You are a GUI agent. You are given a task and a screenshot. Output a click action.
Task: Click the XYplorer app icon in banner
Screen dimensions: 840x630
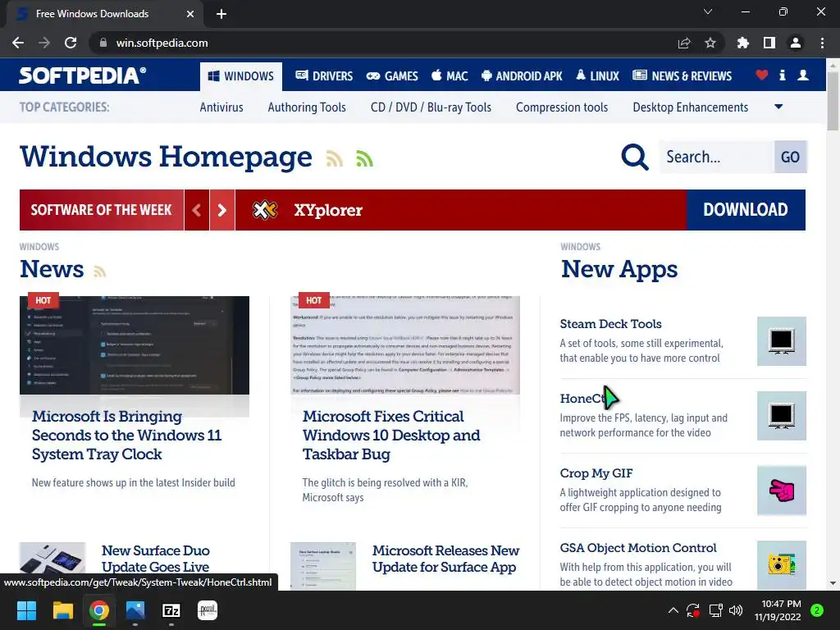[265, 210]
